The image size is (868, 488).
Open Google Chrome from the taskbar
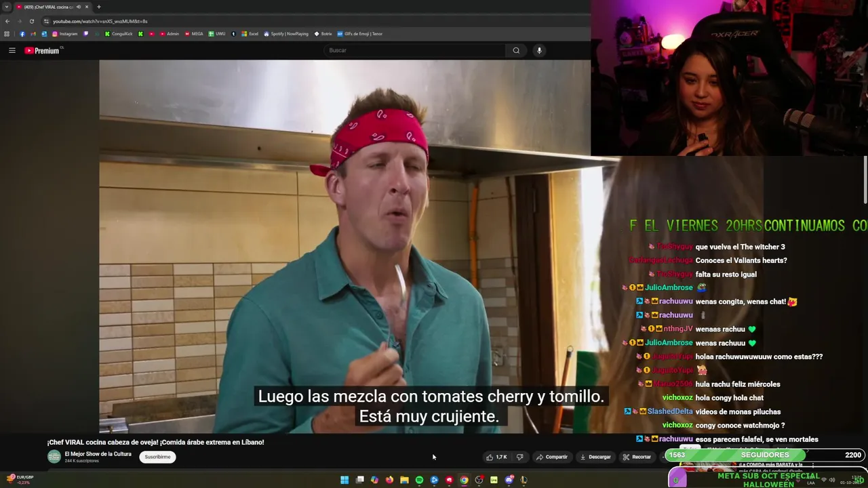pos(464,480)
